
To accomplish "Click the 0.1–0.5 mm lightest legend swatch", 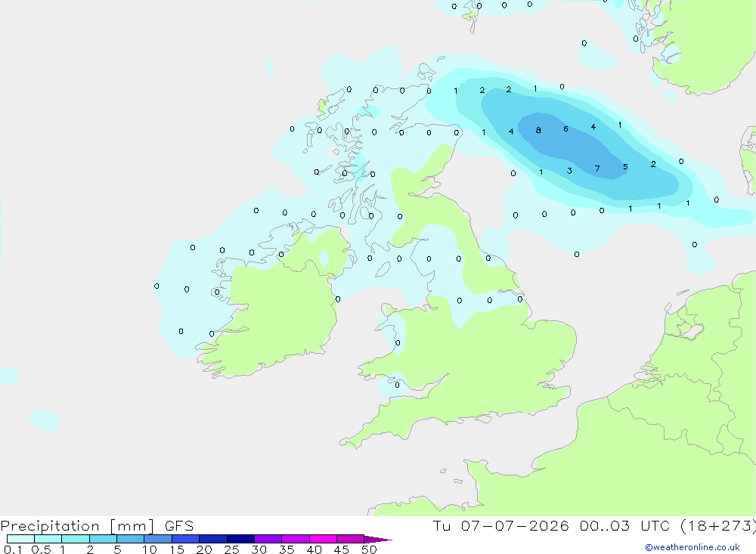I will pos(20,539).
